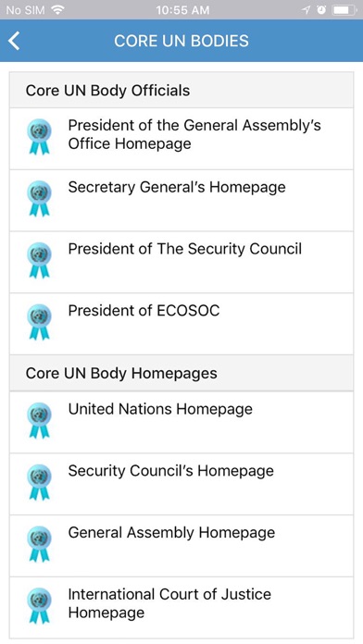Open President of the General Assembly's Office Homepage
This screenshot has height=644, width=363.
pyautogui.click(x=181, y=139)
